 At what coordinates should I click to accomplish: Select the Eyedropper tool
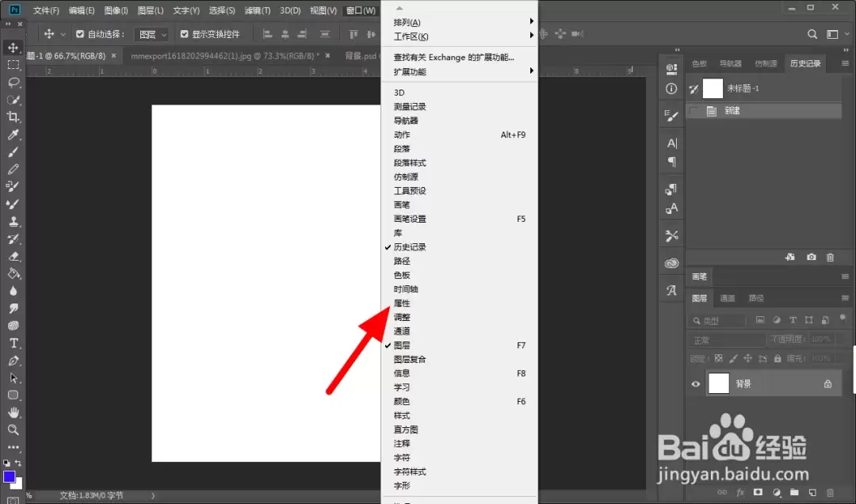tap(13, 135)
